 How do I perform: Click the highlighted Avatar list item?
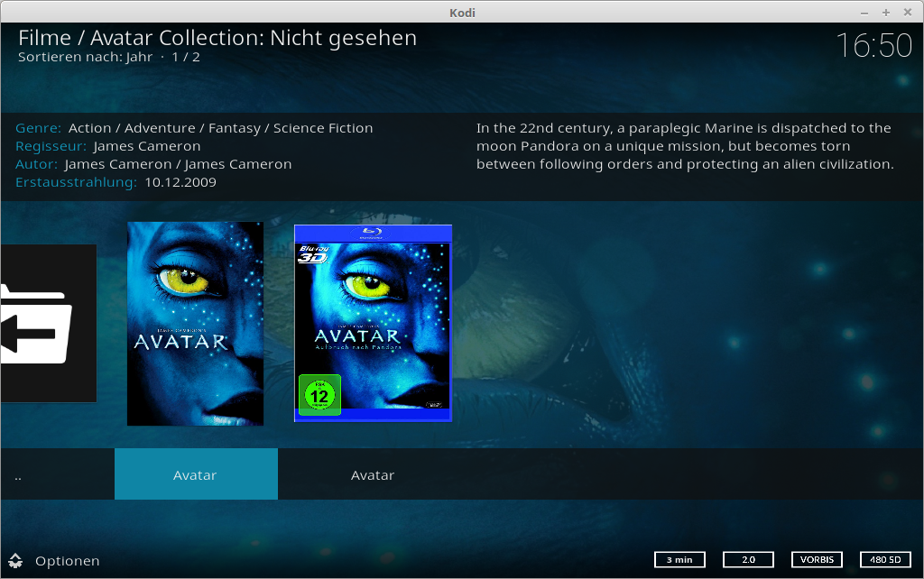(x=196, y=474)
